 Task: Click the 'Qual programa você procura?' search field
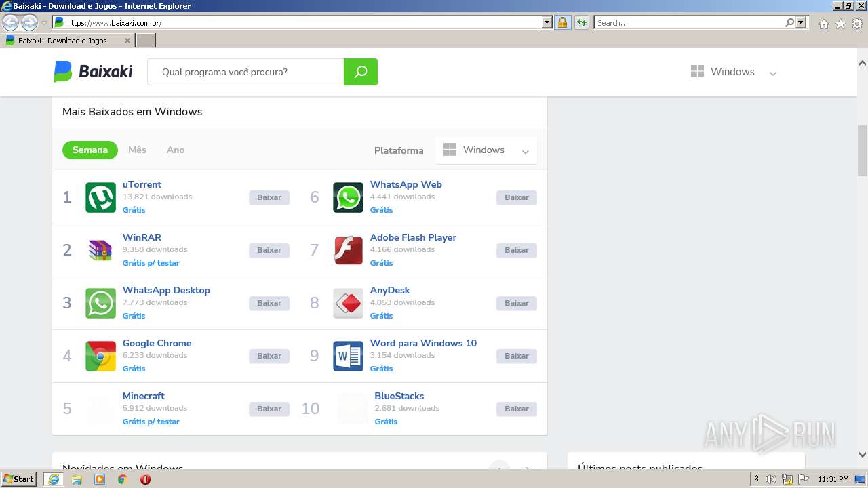pyautogui.click(x=245, y=72)
